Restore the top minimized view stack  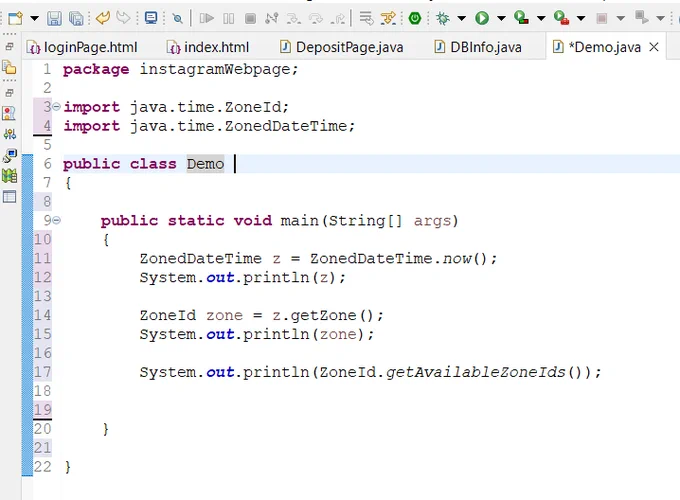coord(10,46)
